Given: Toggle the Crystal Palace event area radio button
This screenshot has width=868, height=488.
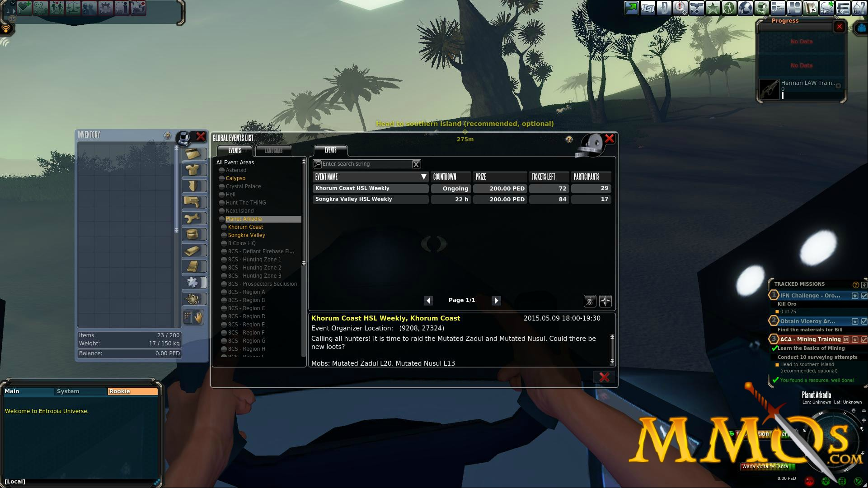Looking at the screenshot, I should [x=222, y=186].
